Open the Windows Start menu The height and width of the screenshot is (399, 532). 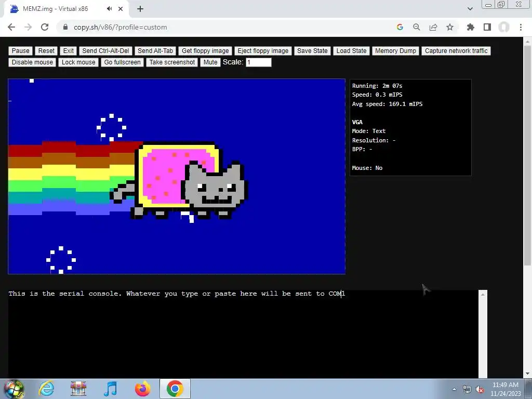[14, 389]
